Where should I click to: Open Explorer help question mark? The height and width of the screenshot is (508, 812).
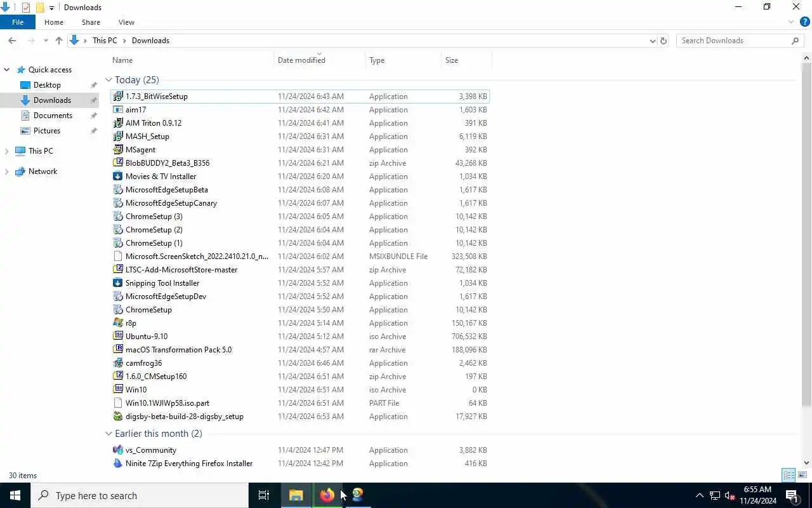coord(804,22)
